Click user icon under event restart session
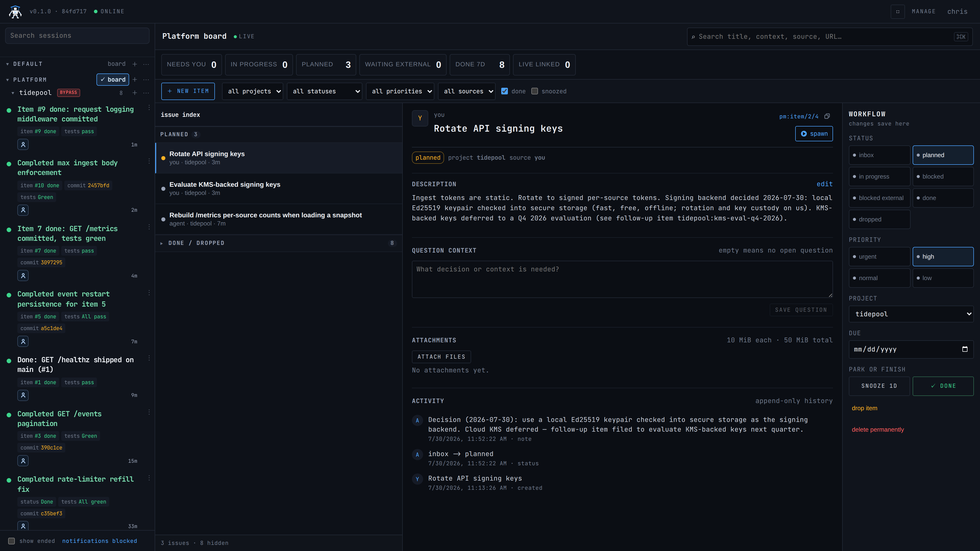The height and width of the screenshot is (551, 980). click(23, 342)
